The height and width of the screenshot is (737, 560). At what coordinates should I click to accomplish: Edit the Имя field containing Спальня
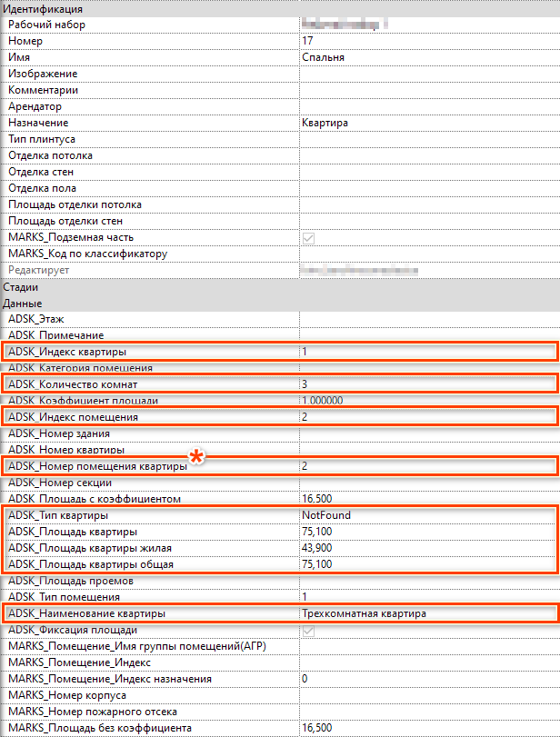[x=427, y=57]
